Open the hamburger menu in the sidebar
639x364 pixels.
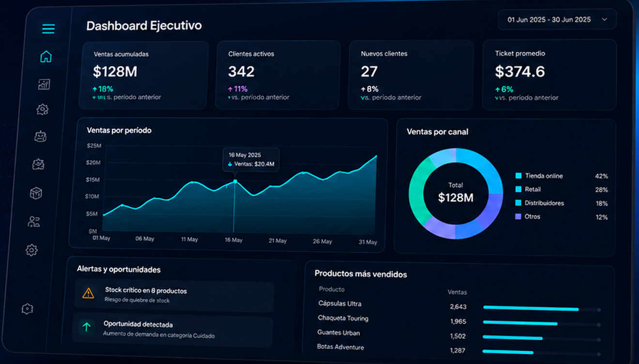48,29
